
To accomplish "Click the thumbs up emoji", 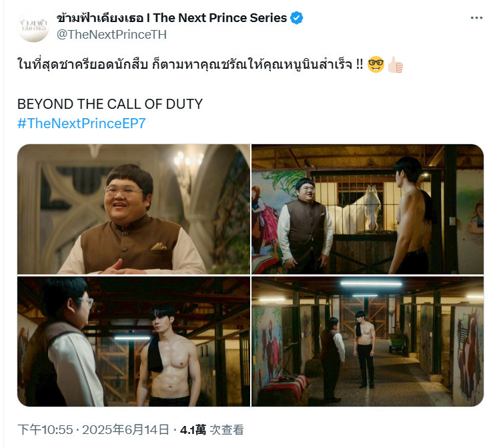I will click(395, 64).
